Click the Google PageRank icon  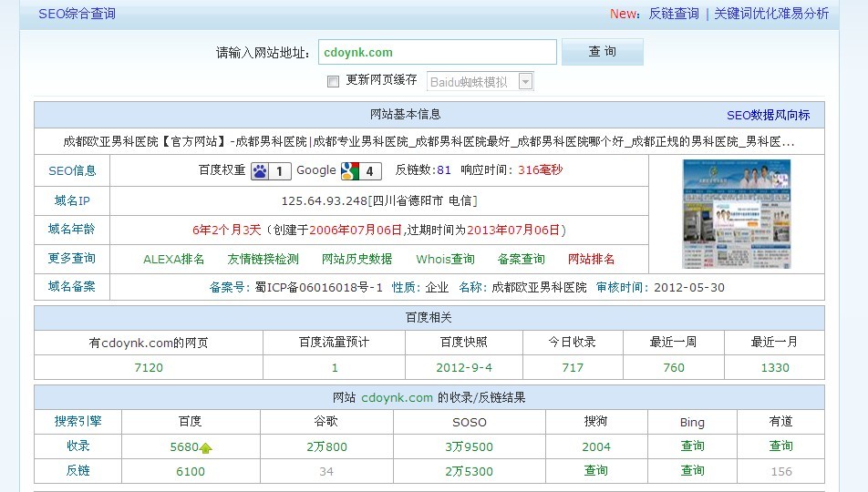pos(349,170)
